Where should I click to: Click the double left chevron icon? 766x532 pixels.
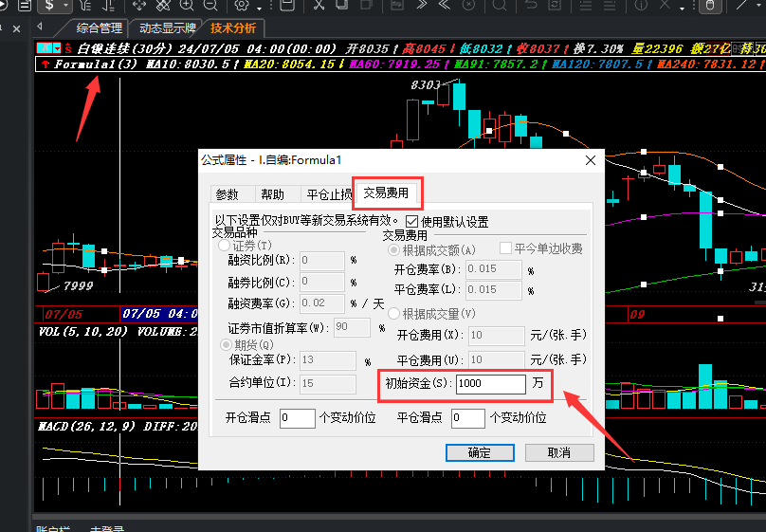pyautogui.click(x=444, y=6)
